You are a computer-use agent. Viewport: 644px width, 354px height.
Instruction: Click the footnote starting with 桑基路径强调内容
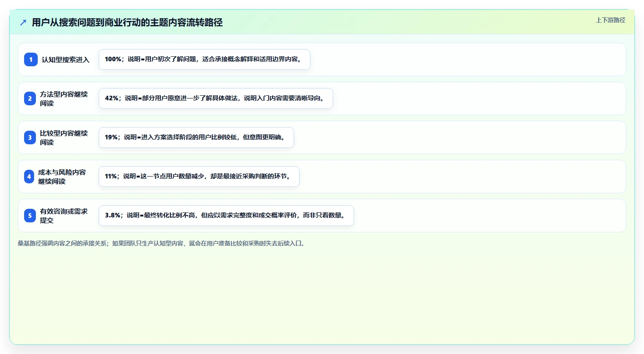(x=161, y=244)
